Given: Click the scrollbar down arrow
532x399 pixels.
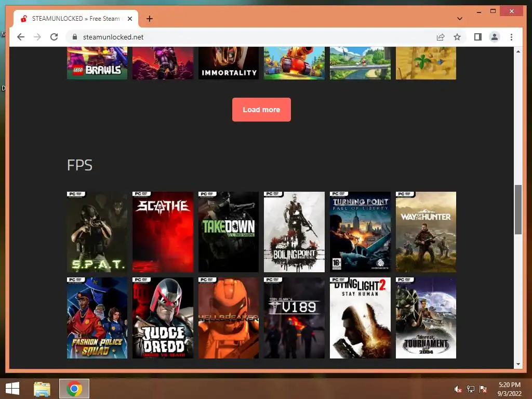Looking at the screenshot, I should click(x=518, y=364).
